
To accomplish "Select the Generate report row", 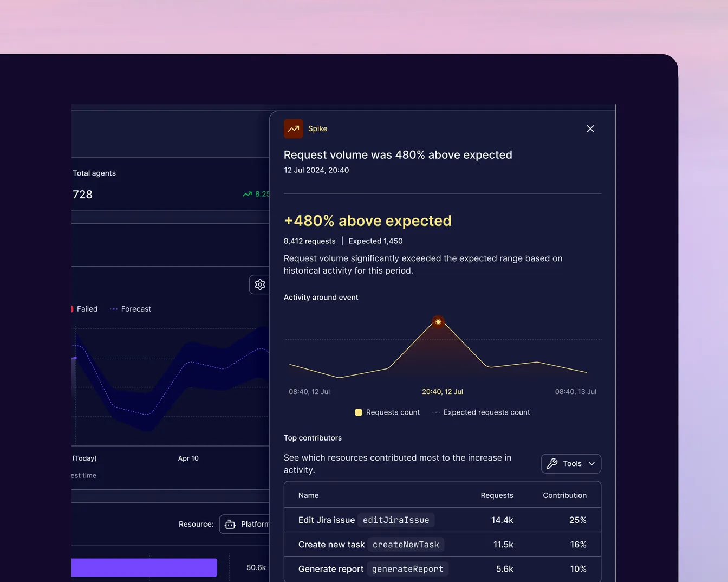I will [443, 569].
